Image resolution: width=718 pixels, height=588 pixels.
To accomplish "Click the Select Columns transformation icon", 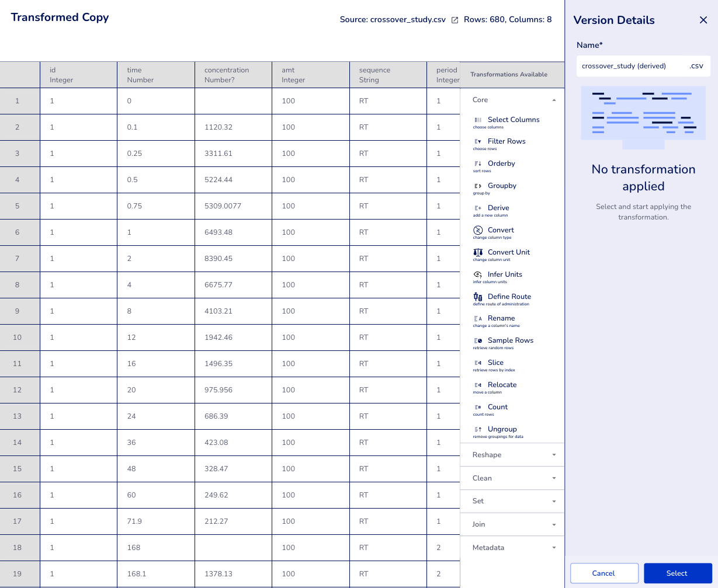I will point(478,120).
